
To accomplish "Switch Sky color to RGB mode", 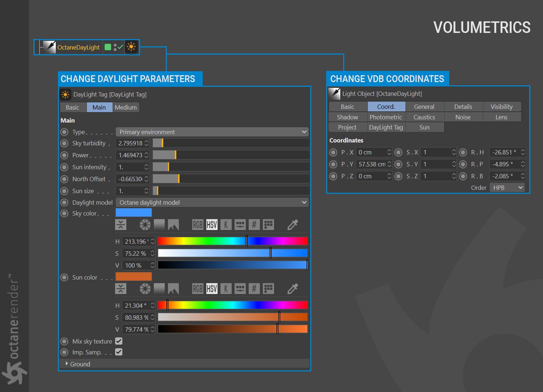I will click(198, 225).
